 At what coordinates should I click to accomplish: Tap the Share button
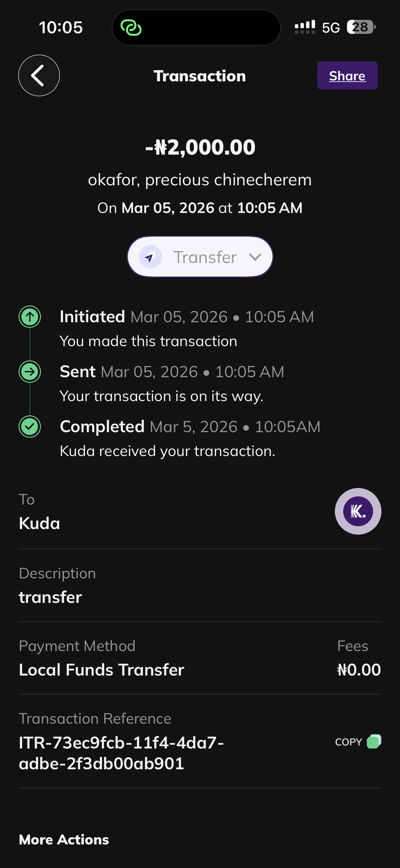pos(347,75)
